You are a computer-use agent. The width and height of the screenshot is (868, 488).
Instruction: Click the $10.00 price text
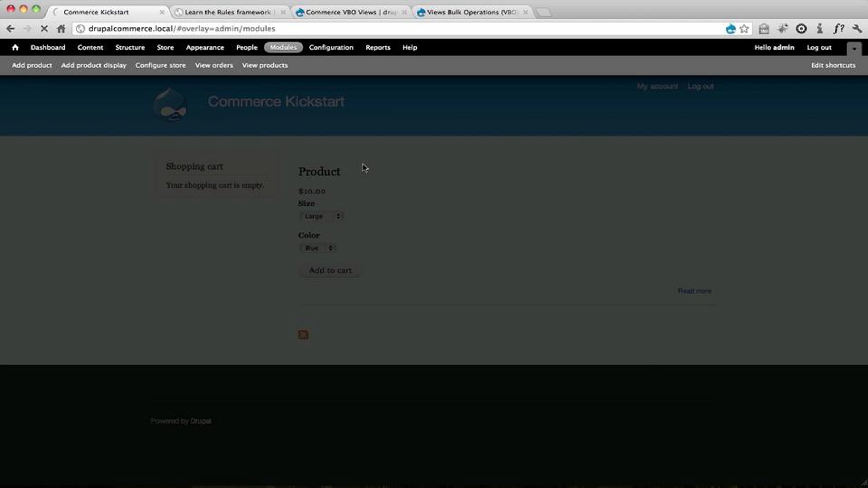coord(312,191)
